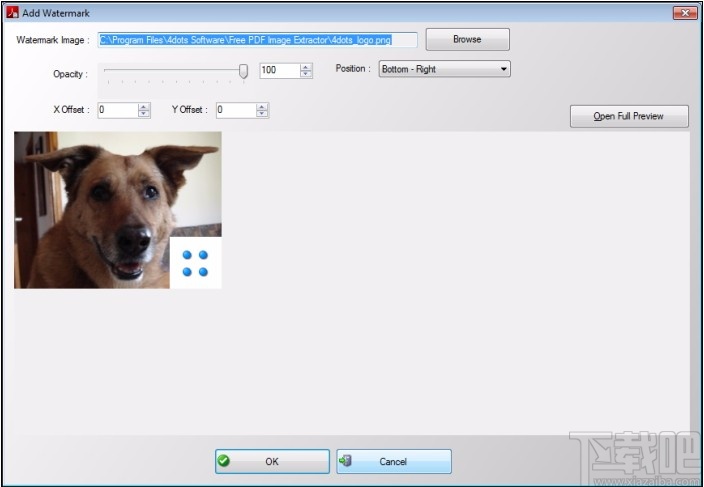Confirm with the OK button
This screenshot has width=704, height=487.
[272, 461]
